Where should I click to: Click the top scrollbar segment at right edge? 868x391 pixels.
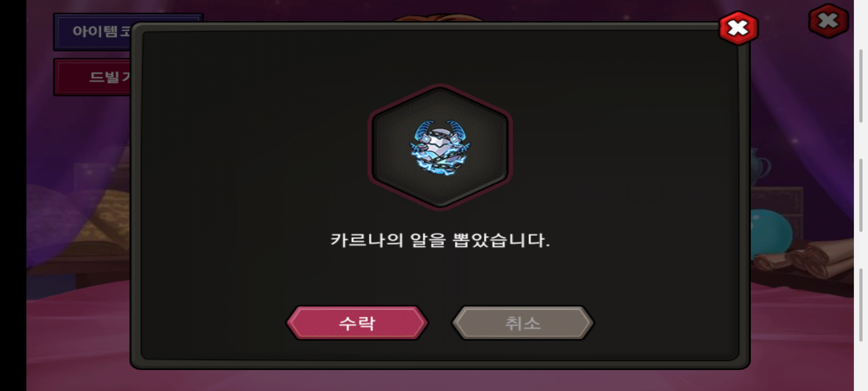point(861,86)
